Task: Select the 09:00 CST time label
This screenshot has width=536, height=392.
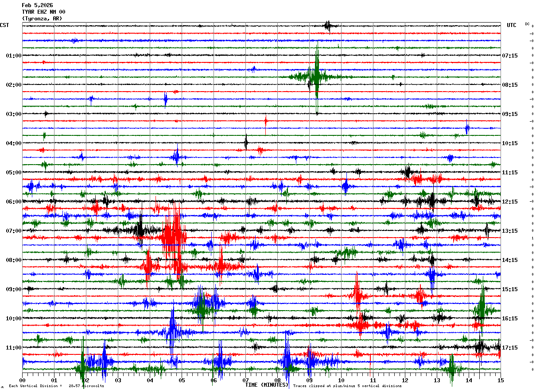Action: 14,289
